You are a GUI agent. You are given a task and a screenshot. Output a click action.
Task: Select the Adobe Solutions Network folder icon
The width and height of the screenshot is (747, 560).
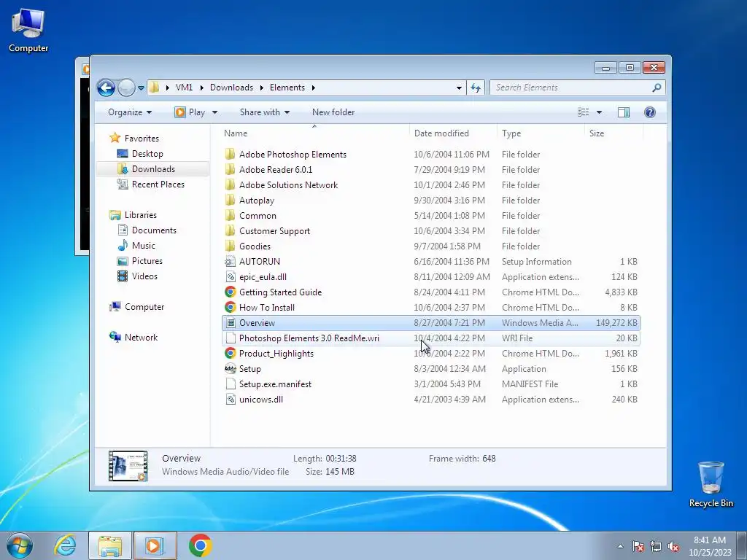pyautogui.click(x=230, y=184)
